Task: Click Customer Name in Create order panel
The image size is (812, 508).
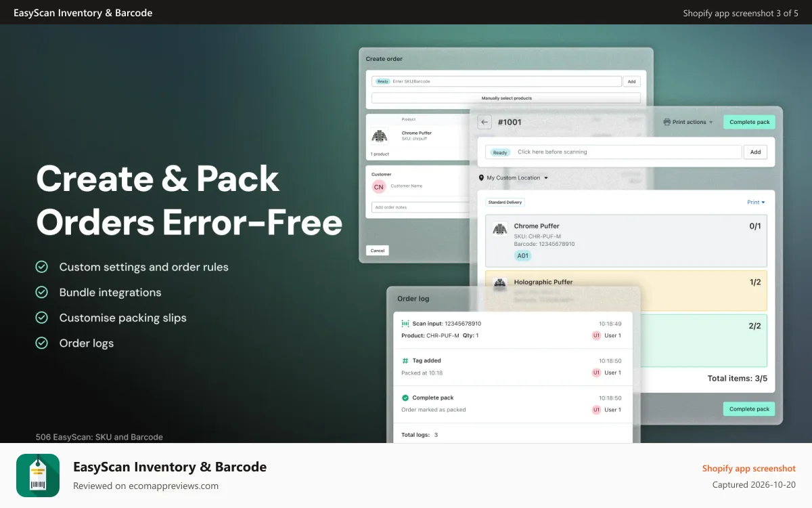Action: 407,186
